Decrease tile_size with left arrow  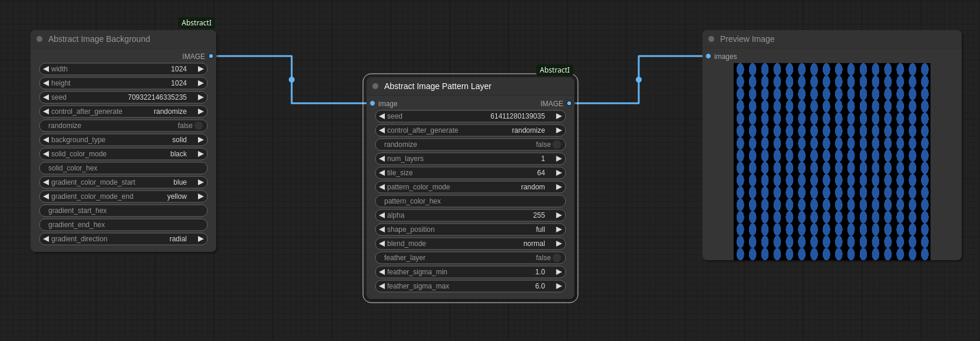(x=382, y=173)
